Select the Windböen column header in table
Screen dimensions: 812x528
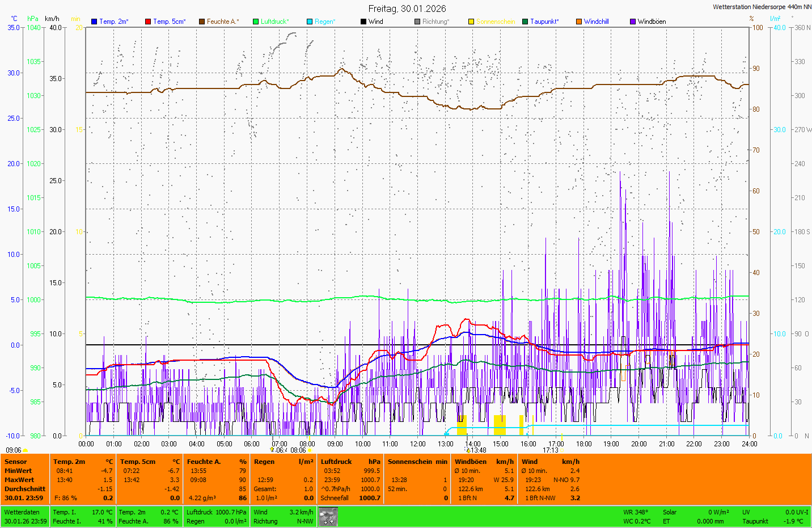[x=471, y=462]
